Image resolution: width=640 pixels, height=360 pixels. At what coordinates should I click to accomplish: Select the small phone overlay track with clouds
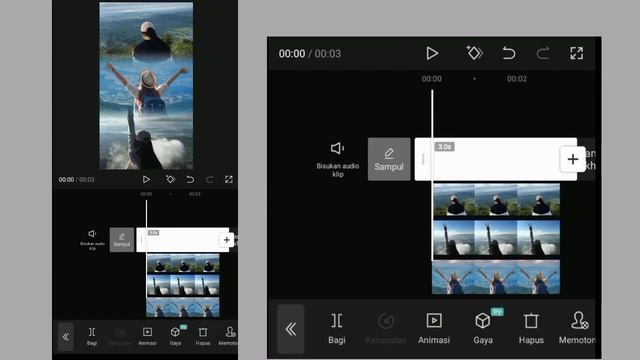(x=183, y=285)
